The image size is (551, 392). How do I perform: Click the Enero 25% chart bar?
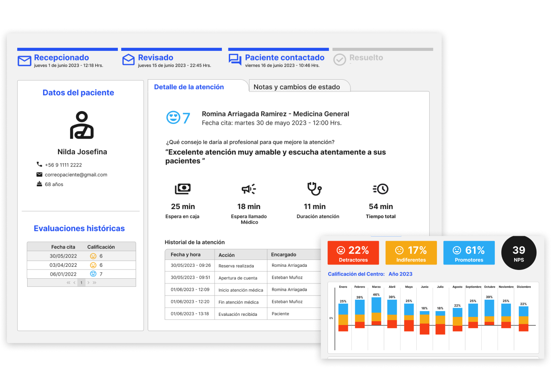(343, 317)
